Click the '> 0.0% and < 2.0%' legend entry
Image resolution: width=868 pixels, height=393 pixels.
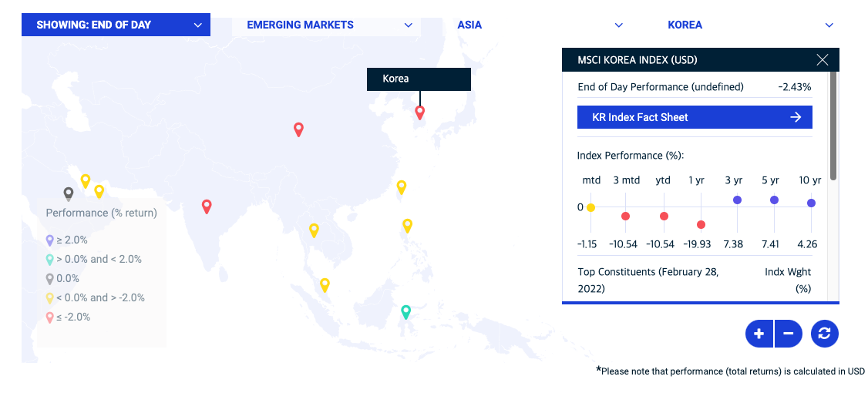[93, 259]
